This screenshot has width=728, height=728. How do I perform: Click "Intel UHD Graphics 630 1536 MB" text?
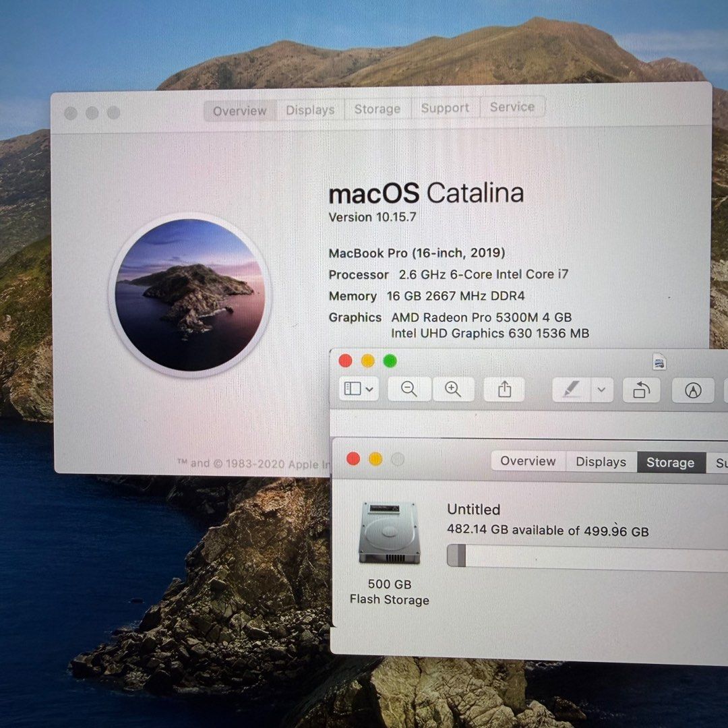(490, 334)
